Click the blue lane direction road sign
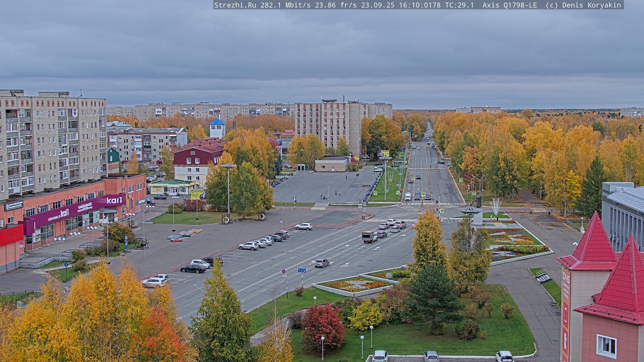Screen dimensions: 644x362 (302, 270)
